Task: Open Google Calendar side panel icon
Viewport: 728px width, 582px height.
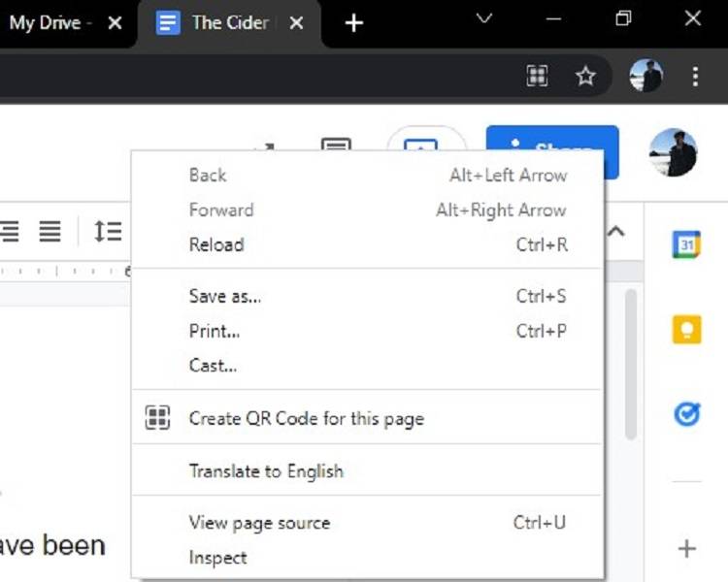Action: coord(687,244)
